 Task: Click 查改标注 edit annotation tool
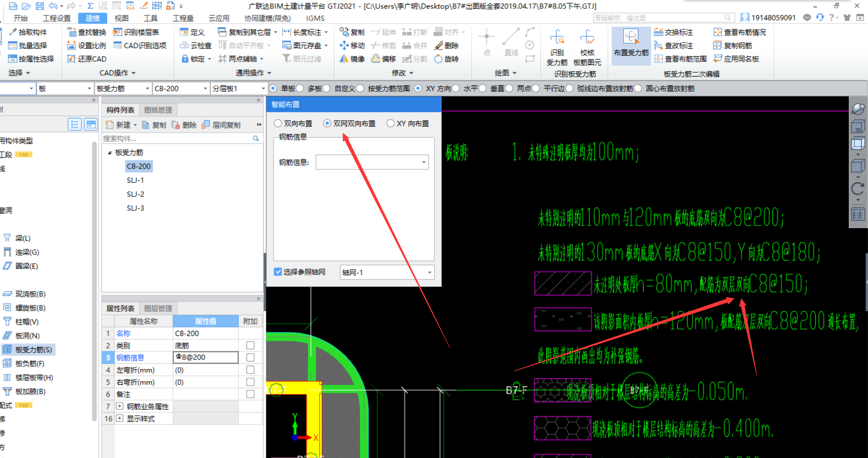click(x=674, y=45)
